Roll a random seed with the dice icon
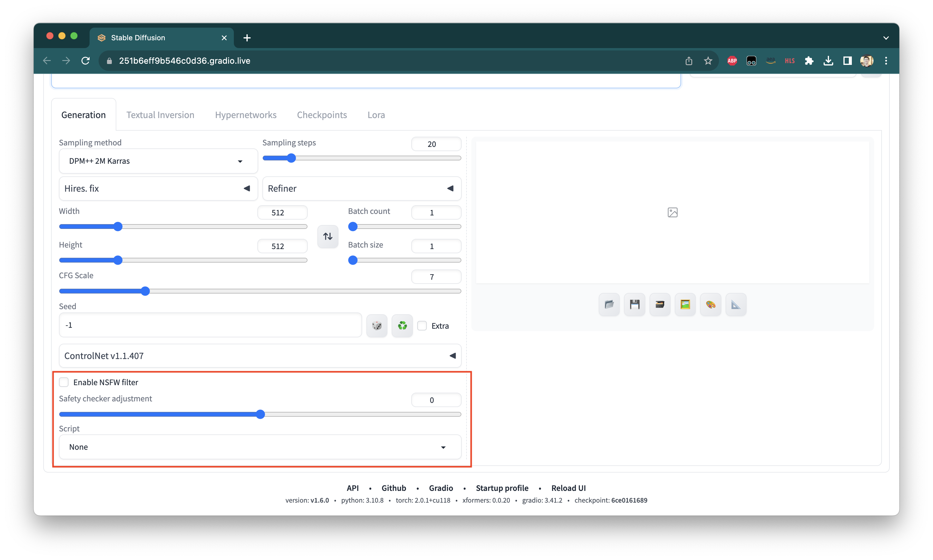Image resolution: width=933 pixels, height=560 pixels. pyautogui.click(x=377, y=325)
